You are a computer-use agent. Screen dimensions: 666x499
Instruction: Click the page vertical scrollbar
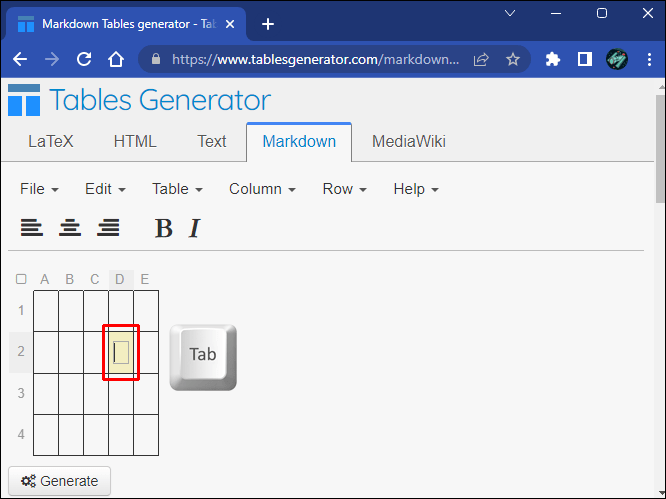[660, 150]
